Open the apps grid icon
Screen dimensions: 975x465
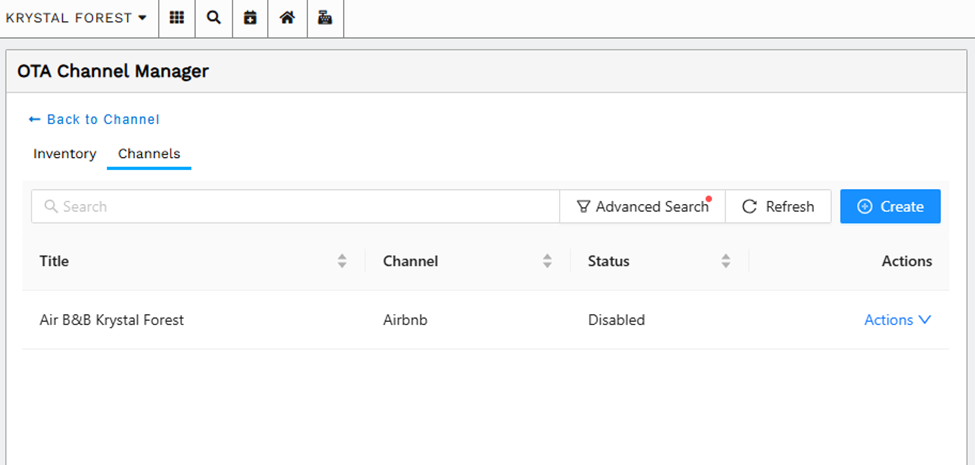pos(177,18)
